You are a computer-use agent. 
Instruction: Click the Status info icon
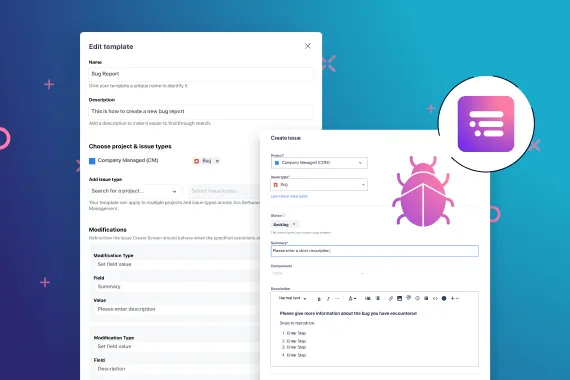(284, 216)
